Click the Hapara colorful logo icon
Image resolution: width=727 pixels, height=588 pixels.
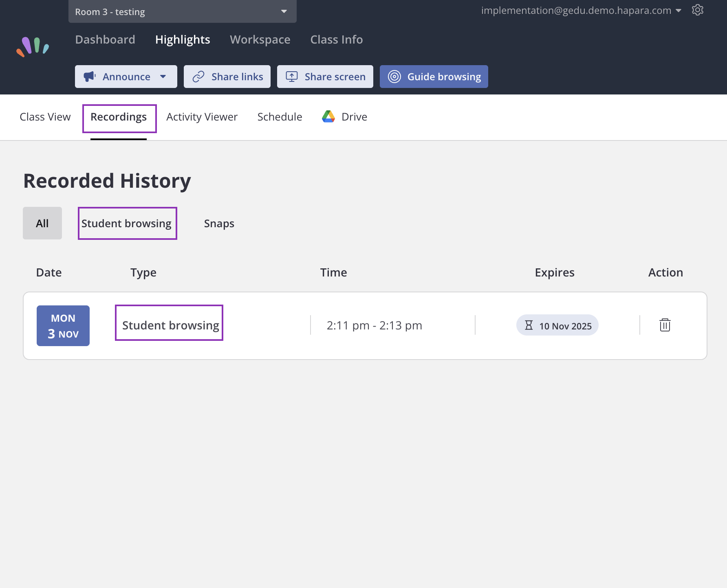[33, 47]
